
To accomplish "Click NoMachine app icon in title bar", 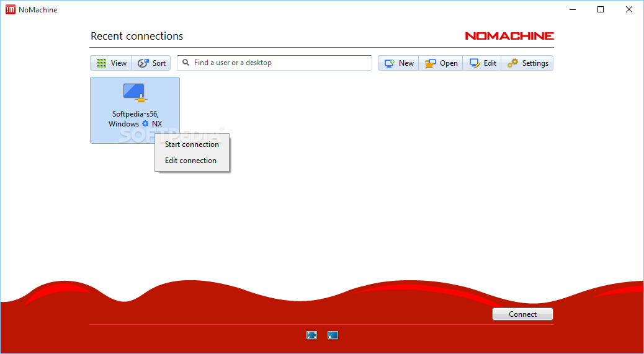I will (x=11, y=9).
